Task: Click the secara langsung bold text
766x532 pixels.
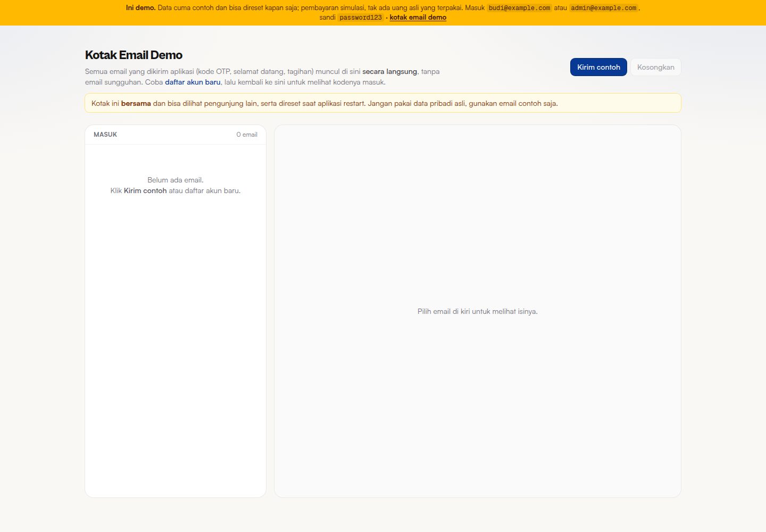Action: pos(389,71)
